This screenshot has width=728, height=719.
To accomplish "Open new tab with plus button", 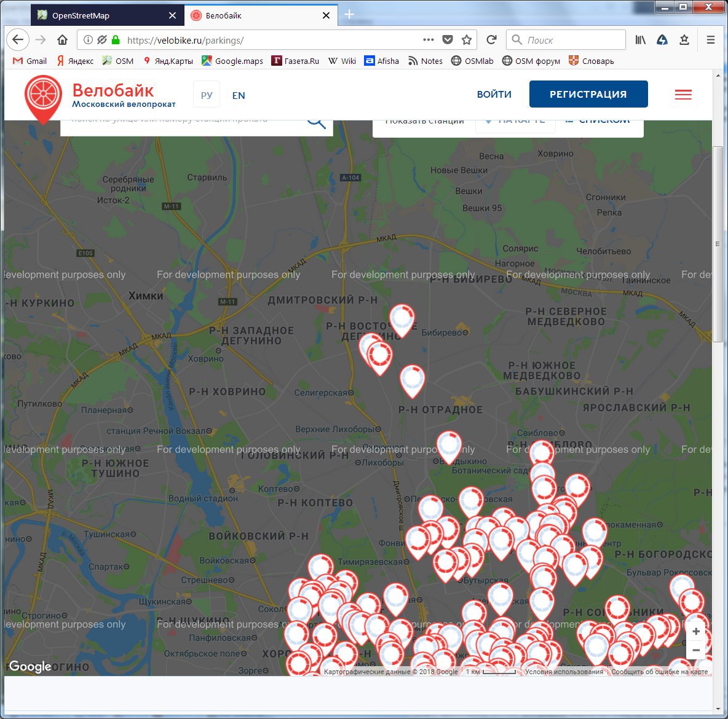I will [x=349, y=15].
